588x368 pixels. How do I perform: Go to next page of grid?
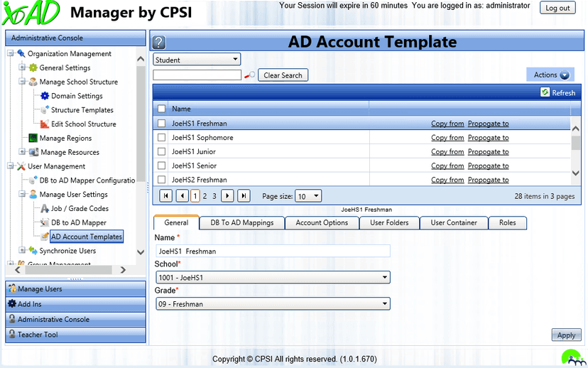227,196
